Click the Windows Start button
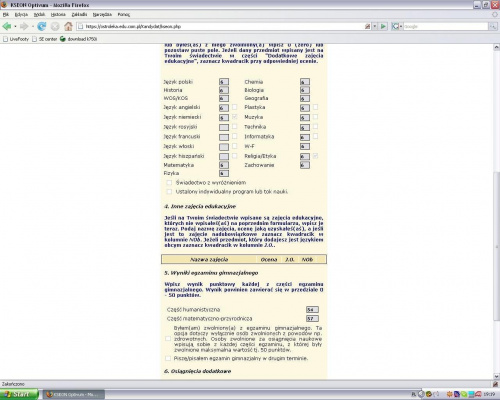Viewport: 500px width, 400px height. 19,394
